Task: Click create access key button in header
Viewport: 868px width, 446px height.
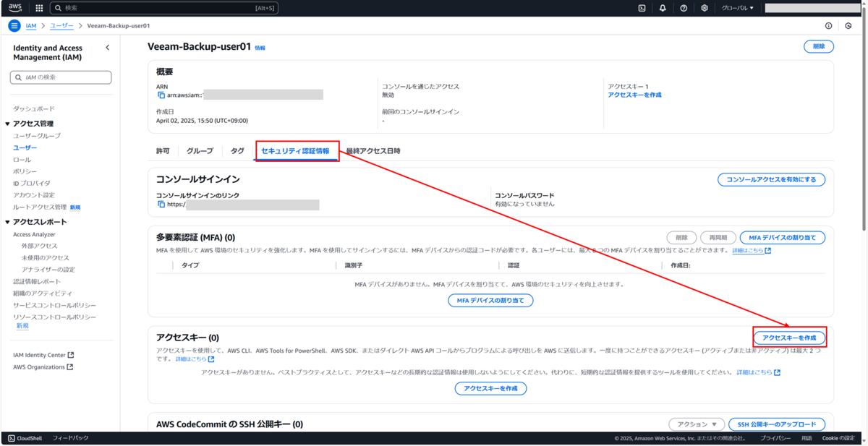Action: pos(789,338)
